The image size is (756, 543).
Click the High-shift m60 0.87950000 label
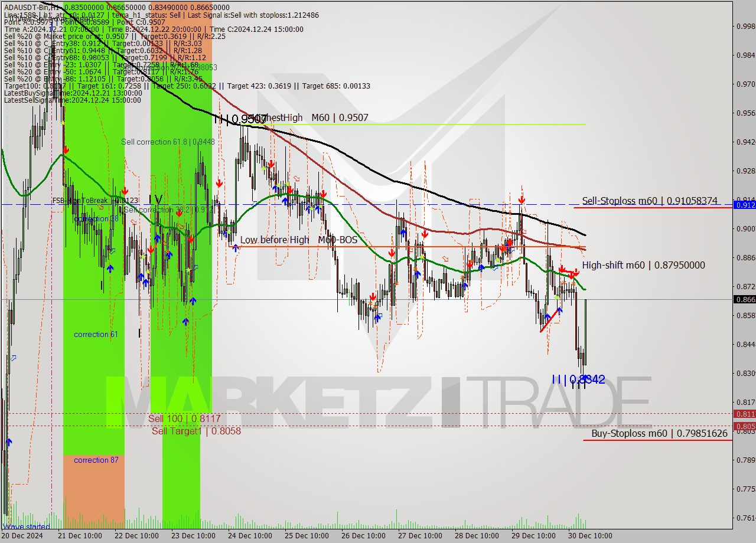click(643, 265)
